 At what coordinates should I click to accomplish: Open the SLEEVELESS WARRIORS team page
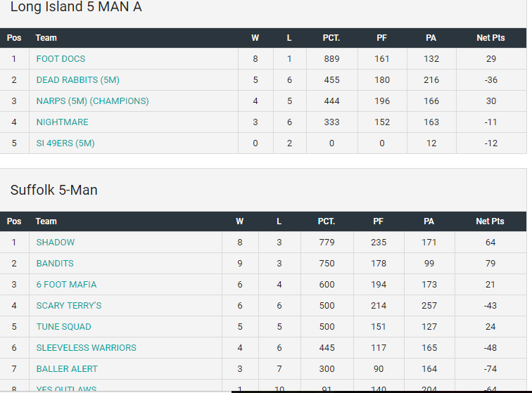(86, 348)
